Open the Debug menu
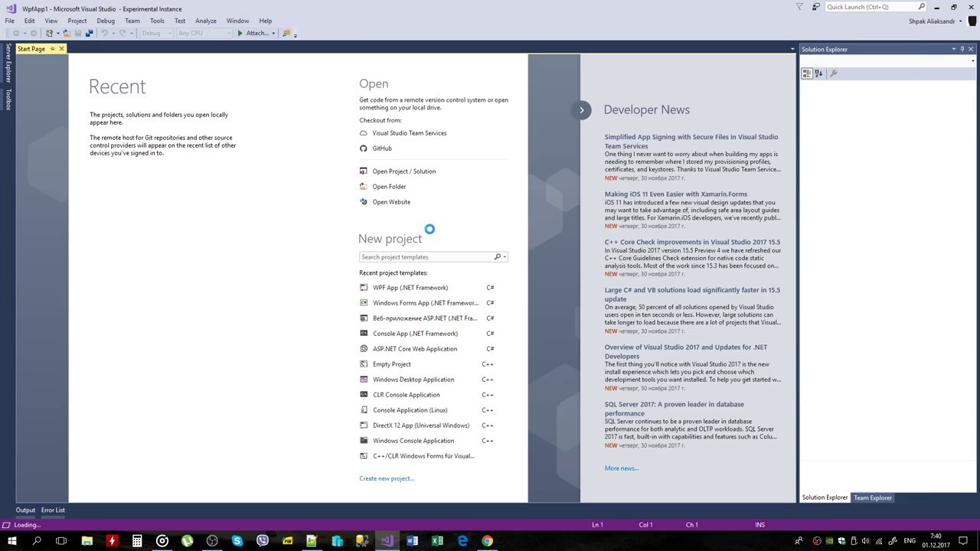The width and height of the screenshot is (980, 551). click(x=106, y=21)
